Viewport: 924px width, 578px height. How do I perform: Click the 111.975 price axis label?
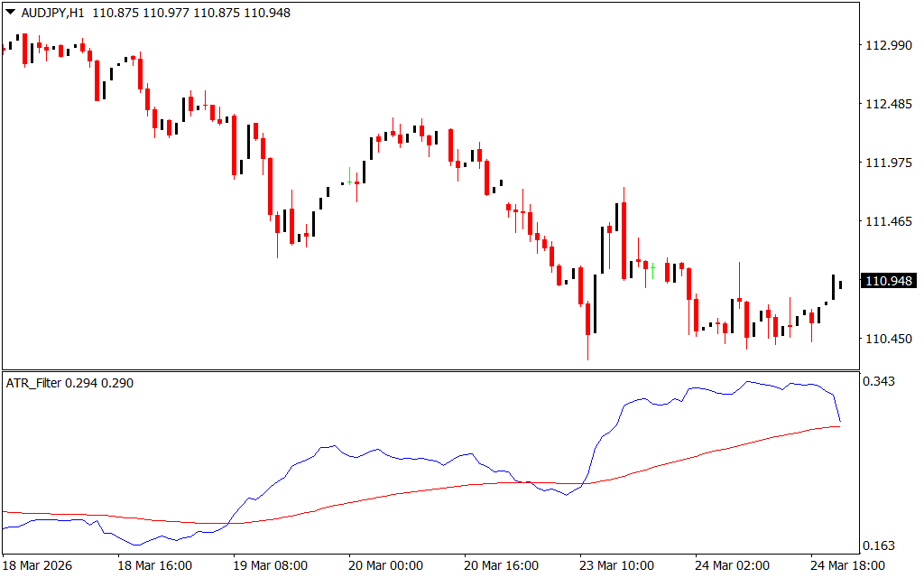click(888, 163)
